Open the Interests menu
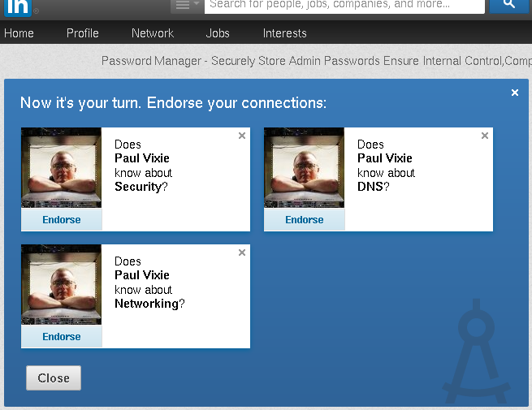532x410 pixels. [x=284, y=33]
